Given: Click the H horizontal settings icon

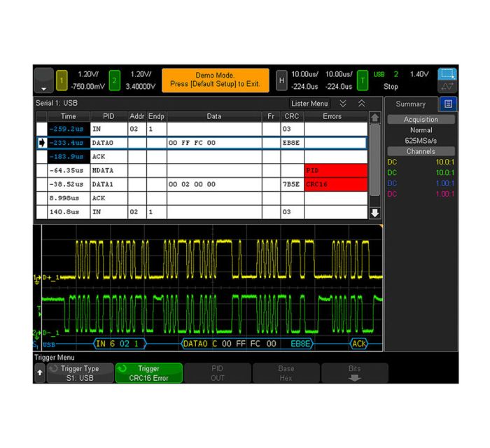Looking at the screenshot, I should click(281, 80).
